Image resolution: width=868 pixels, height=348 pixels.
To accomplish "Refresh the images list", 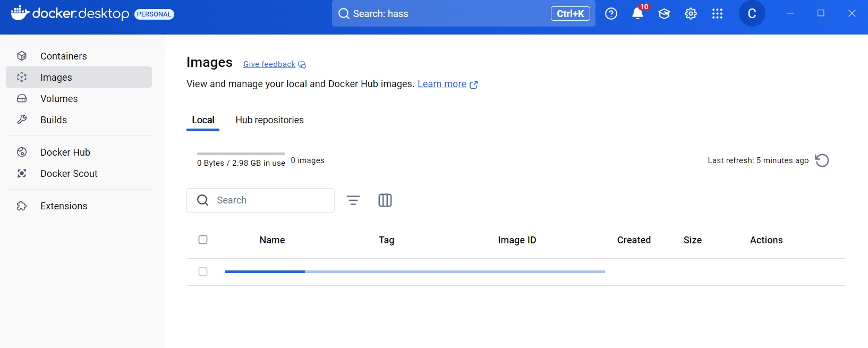I will [x=822, y=160].
